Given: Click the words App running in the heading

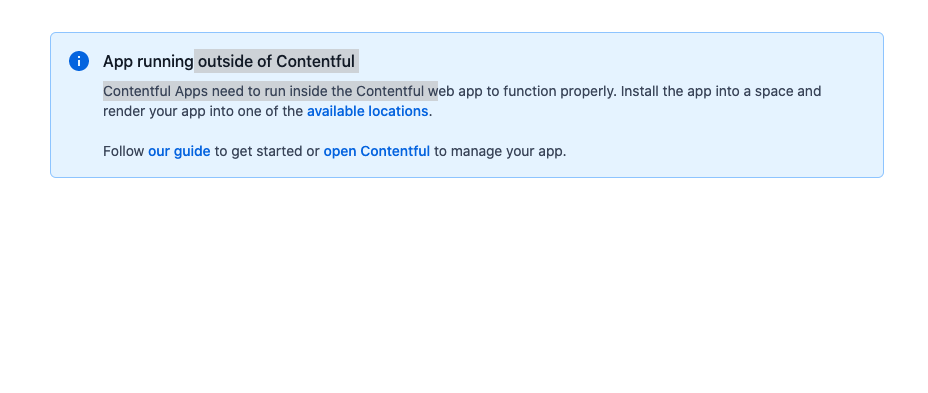Looking at the screenshot, I should pos(148,62).
